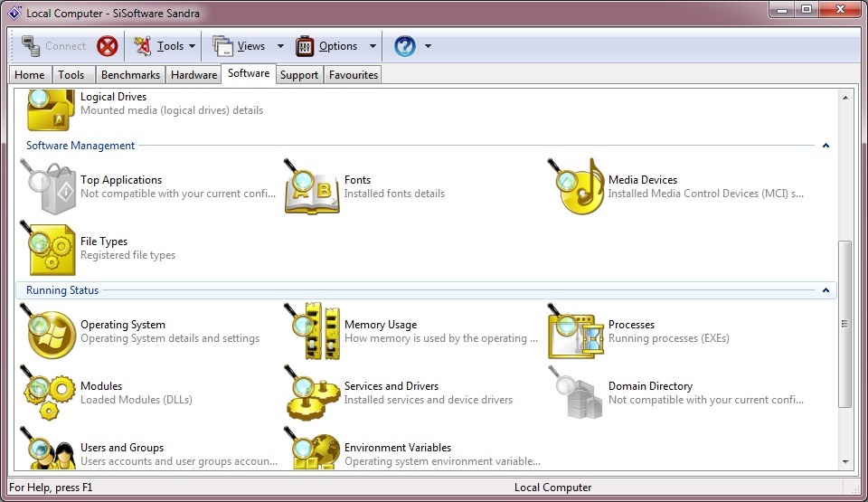Open the Operating System Windows logo icon
This screenshot has width=868, height=502.
click(48, 331)
